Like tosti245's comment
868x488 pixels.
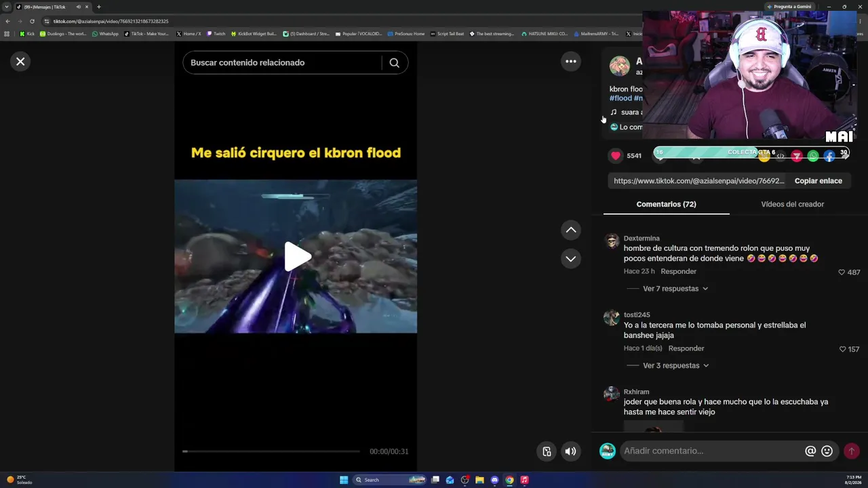pyautogui.click(x=842, y=349)
